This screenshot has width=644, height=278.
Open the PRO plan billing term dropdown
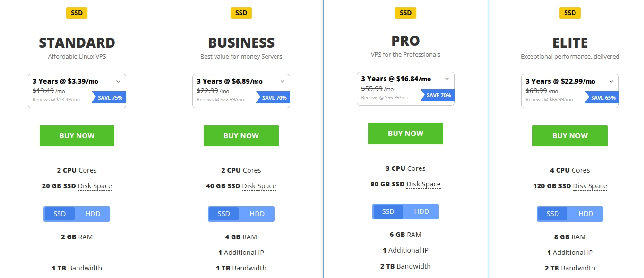[447, 79]
